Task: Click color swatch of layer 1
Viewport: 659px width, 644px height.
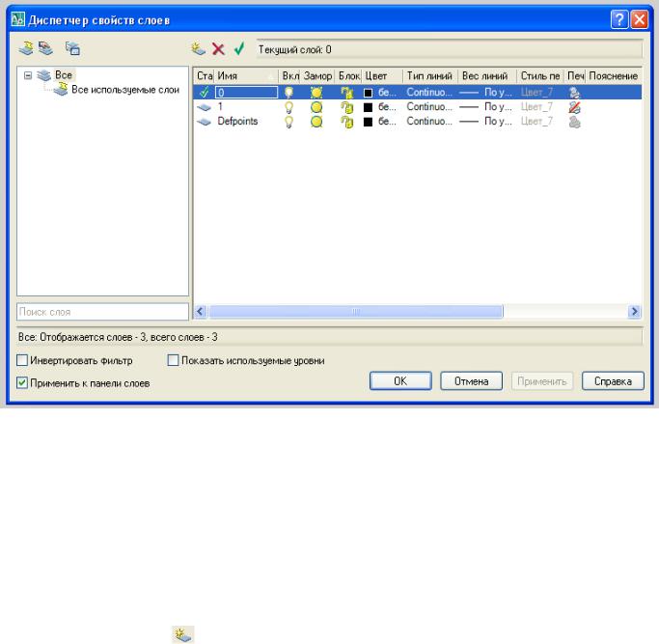Action: [x=369, y=108]
